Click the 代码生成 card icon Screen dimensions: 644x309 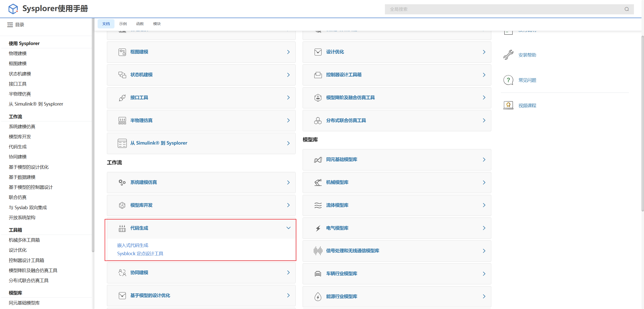[x=122, y=228]
